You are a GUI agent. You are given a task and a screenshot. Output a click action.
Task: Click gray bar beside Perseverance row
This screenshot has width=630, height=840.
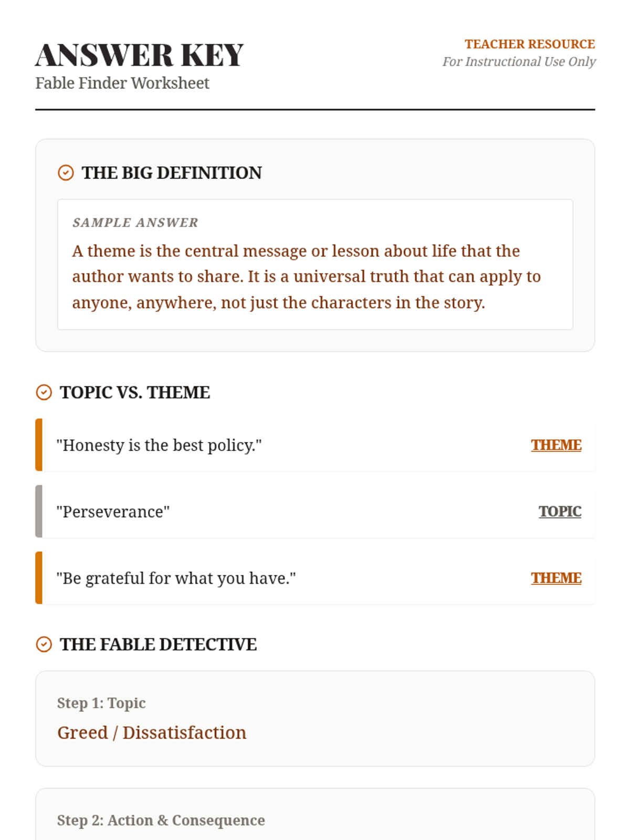click(39, 511)
